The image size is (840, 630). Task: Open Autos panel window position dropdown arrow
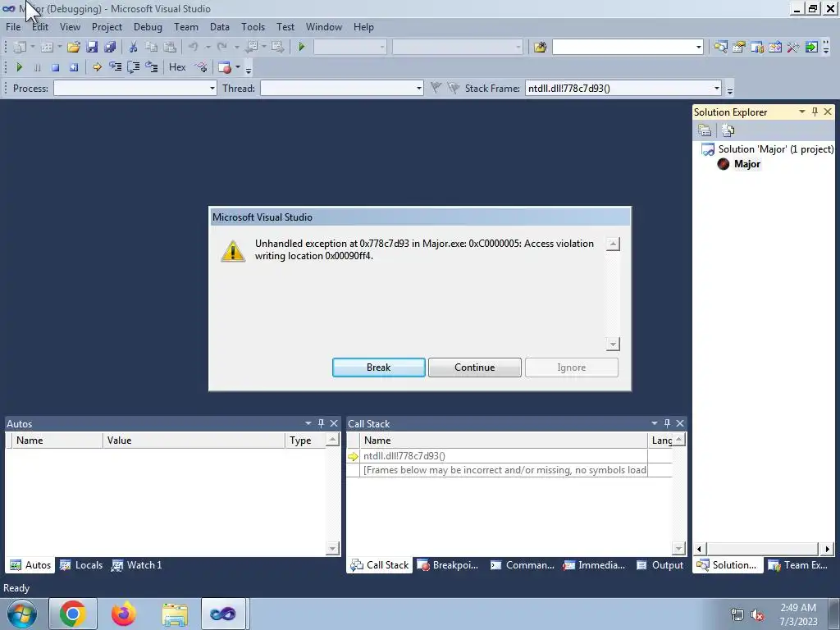click(308, 423)
